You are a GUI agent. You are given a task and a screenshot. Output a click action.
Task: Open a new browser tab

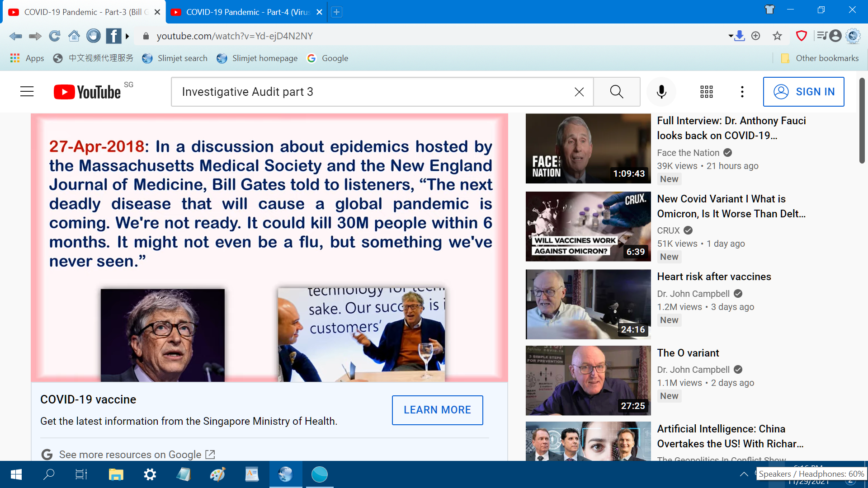(337, 12)
